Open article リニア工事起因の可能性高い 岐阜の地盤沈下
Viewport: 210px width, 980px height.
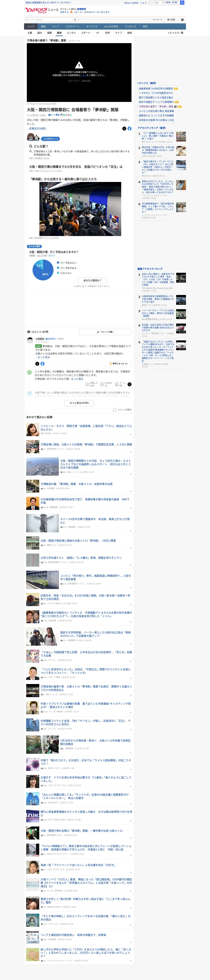tap(73, 935)
